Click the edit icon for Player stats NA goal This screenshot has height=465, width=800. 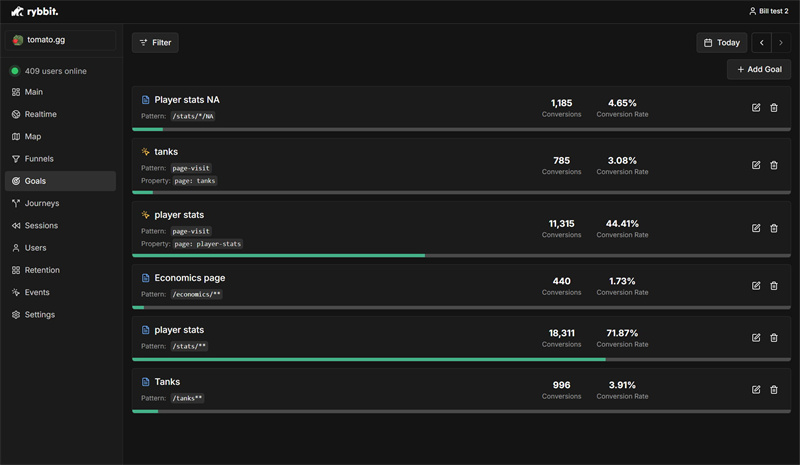(756, 108)
